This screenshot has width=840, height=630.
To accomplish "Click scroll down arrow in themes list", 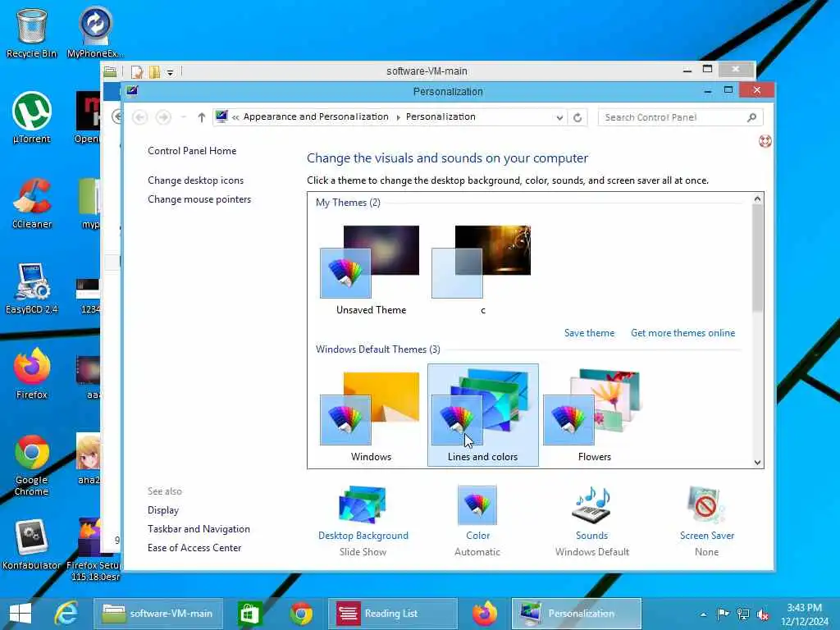I will coord(757,463).
